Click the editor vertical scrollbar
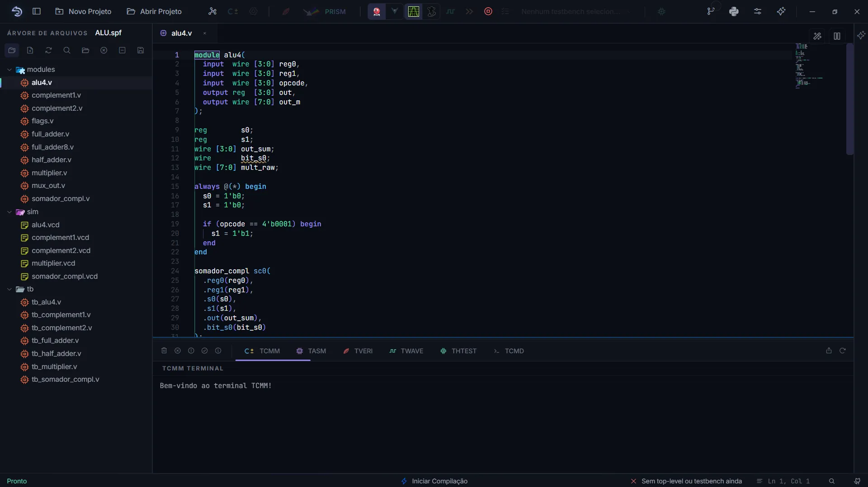The width and height of the screenshot is (868, 487). [849, 99]
